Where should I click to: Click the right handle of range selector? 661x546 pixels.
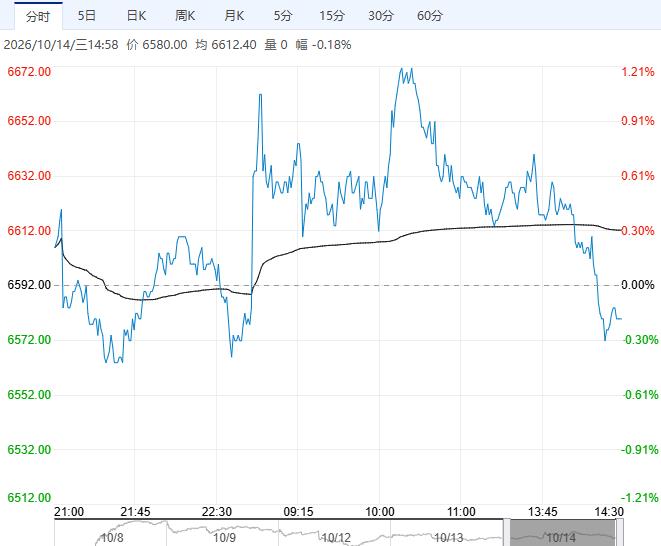click(619, 533)
